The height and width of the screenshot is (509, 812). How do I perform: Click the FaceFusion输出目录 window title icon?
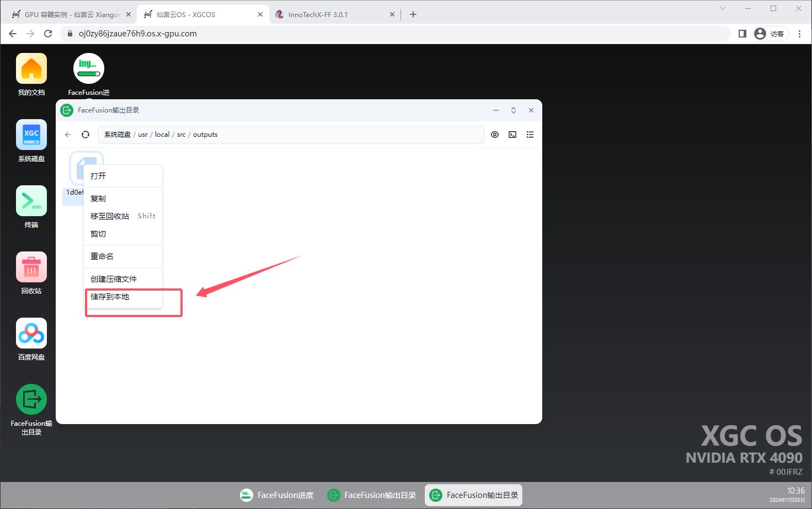[x=67, y=110]
